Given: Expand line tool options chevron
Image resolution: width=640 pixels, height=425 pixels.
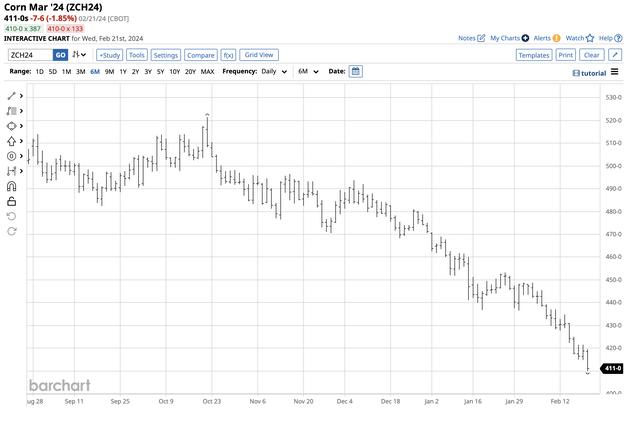Looking at the screenshot, I should tap(21, 96).
